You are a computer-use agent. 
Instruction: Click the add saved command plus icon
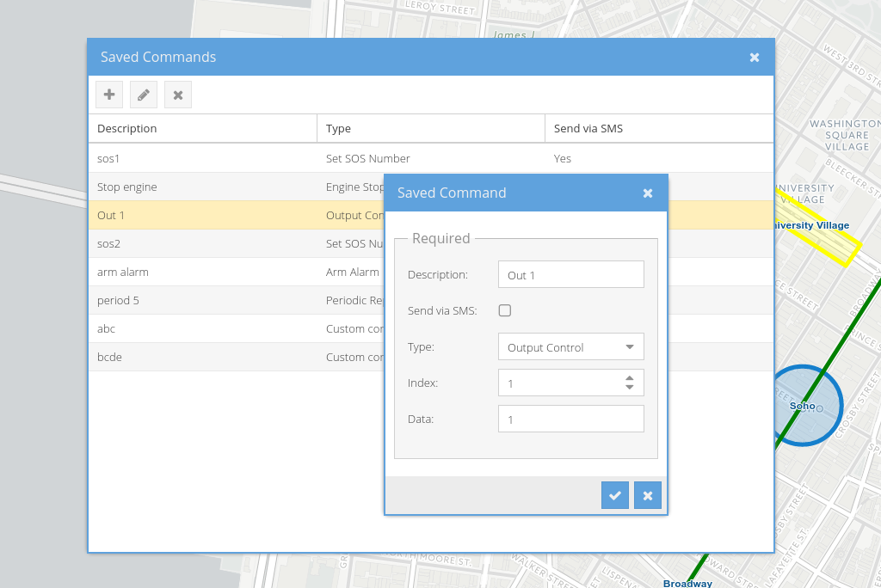109,95
